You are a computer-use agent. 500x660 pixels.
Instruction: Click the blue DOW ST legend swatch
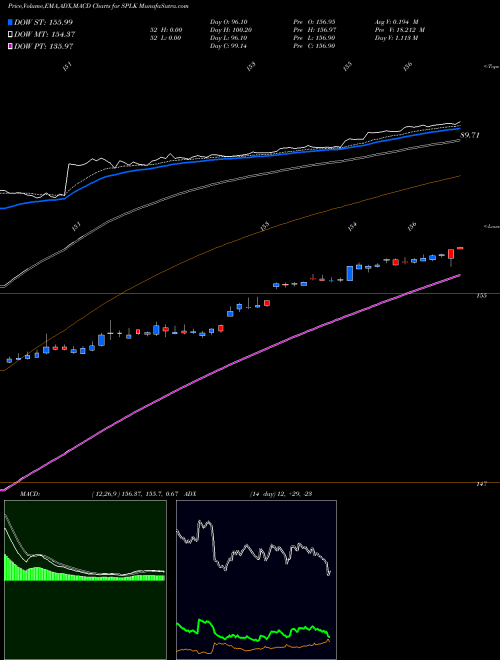click(x=10, y=22)
